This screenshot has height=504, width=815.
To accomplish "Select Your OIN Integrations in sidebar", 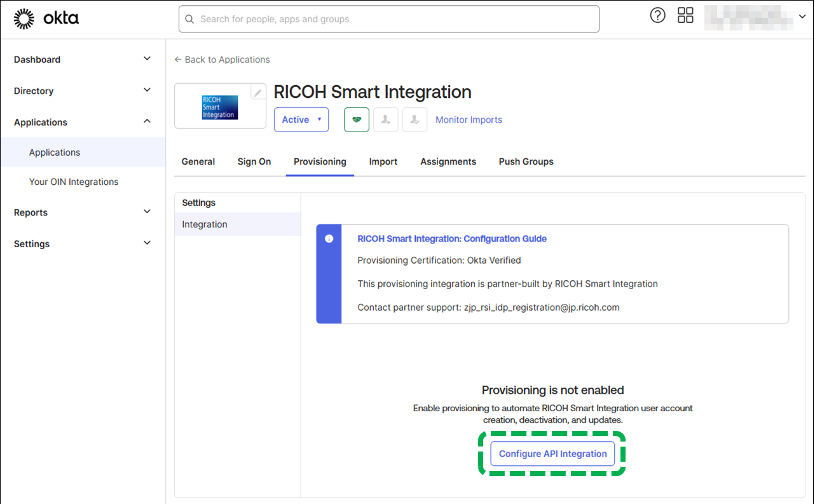I will pyautogui.click(x=74, y=182).
